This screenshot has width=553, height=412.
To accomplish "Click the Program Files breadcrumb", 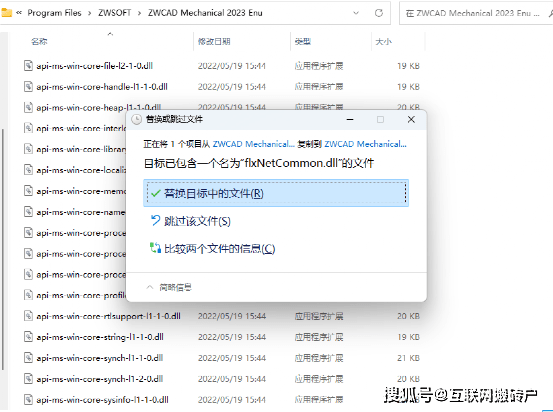I will 54,13.
